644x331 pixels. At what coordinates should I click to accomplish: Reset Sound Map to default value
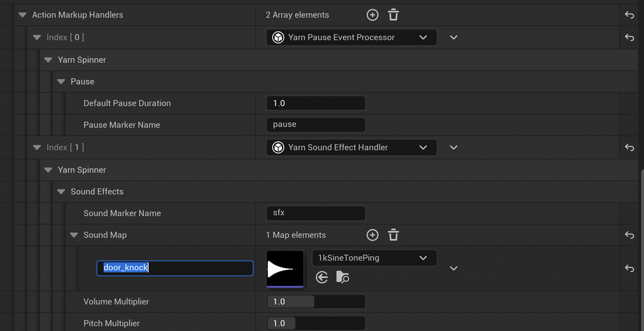click(629, 235)
